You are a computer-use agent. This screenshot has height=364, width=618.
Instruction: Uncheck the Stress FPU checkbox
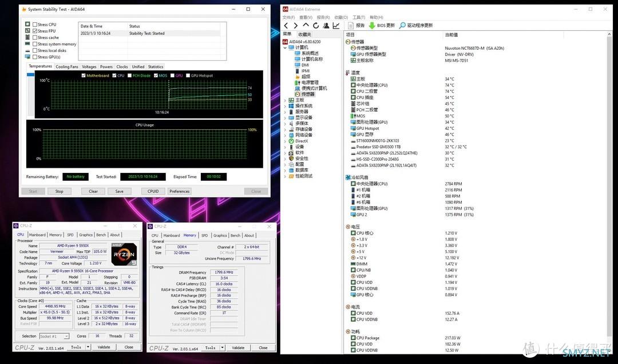[x=35, y=31]
